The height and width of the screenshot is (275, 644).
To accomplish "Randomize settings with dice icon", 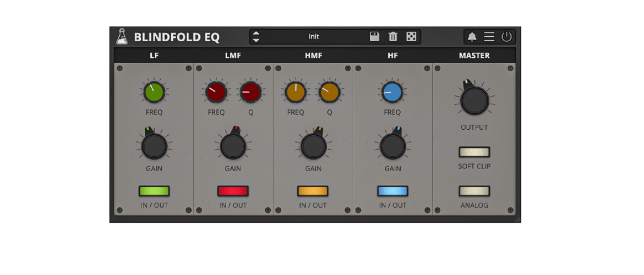I will 411,36.
